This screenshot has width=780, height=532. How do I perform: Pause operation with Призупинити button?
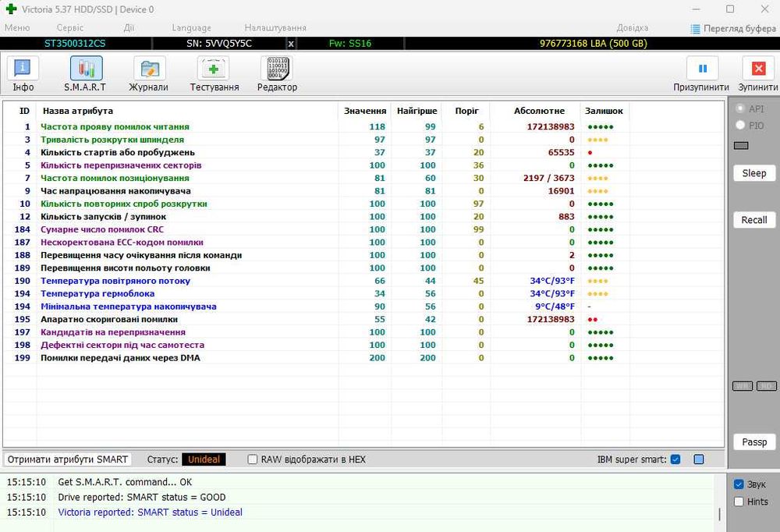[x=701, y=74]
